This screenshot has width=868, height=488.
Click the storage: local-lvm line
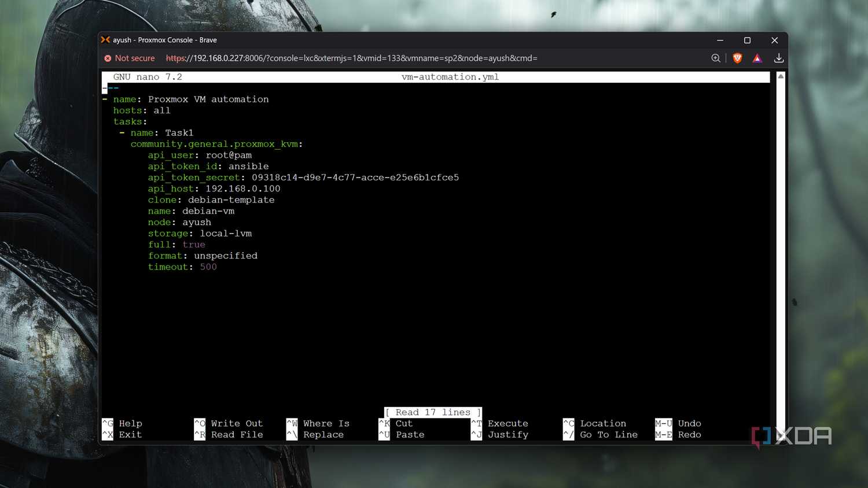(200, 234)
